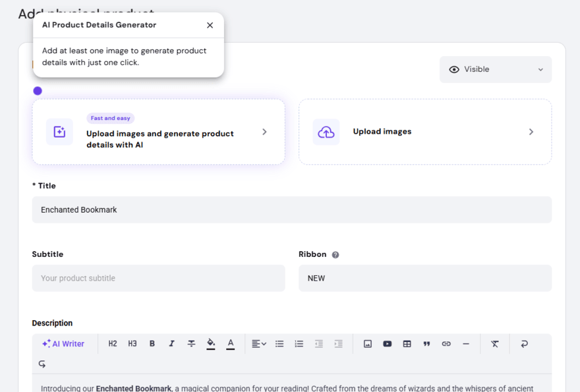Screen dimensions: 580x392
Task: Open the Visible status dropdown
Action: 495,69
